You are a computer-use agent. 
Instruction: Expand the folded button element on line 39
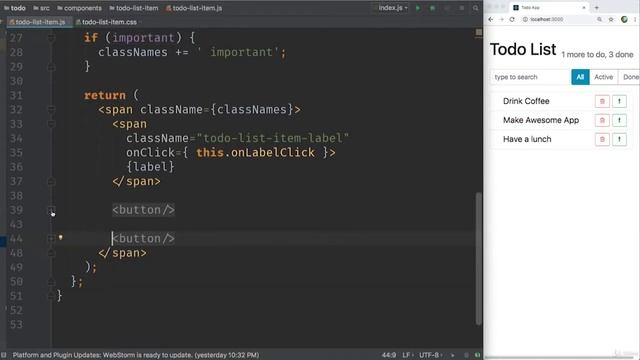click(x=51, y=210)
